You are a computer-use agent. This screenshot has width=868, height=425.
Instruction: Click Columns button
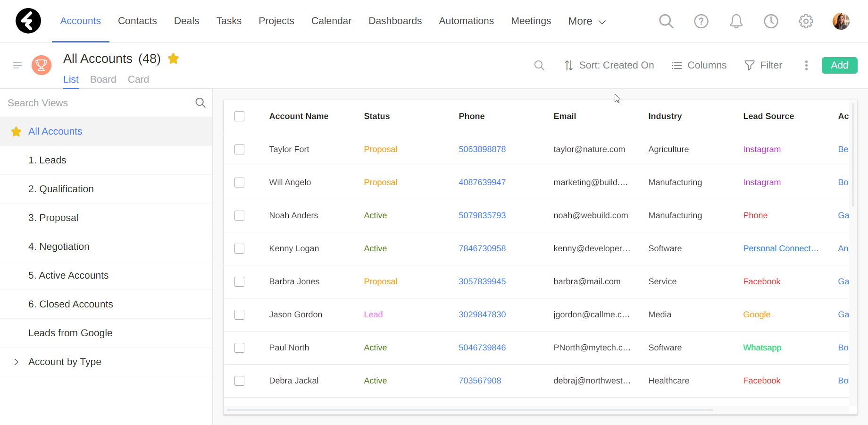[x=699, y=65]
